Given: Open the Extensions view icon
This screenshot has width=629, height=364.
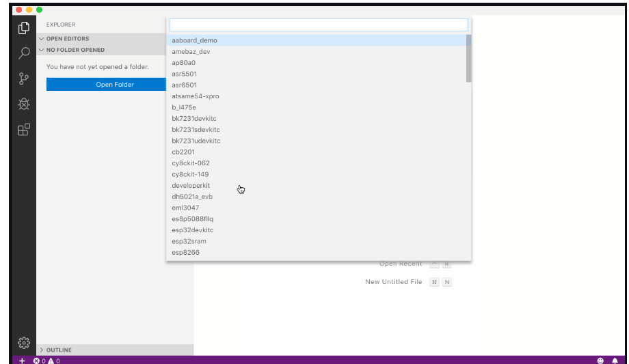Looking at the screenshot, I should point(24,130).
